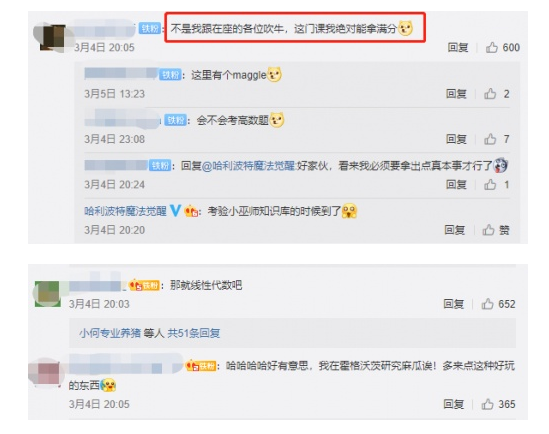The width and height of the screenshot is (549, 434).
Task: Like the 3月4日 20:24 reply with 1 like
Action: click(x=490, y=184)
